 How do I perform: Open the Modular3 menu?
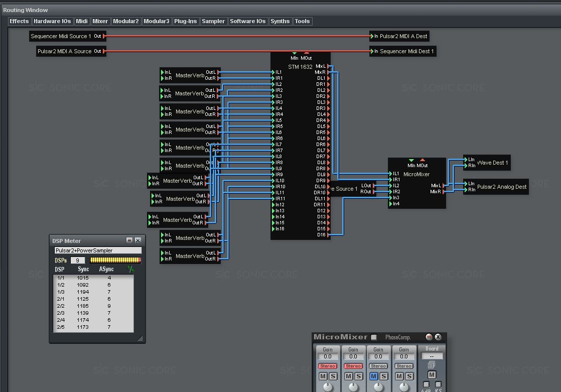(x=157, y=21)
